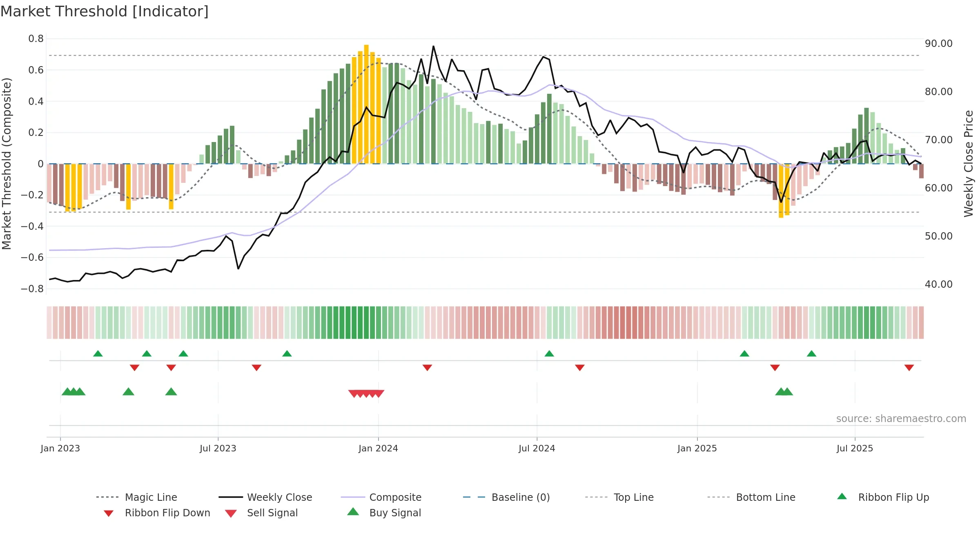
Task: Click the 0.8 tick on the left axis
Action: pos(36,39)
